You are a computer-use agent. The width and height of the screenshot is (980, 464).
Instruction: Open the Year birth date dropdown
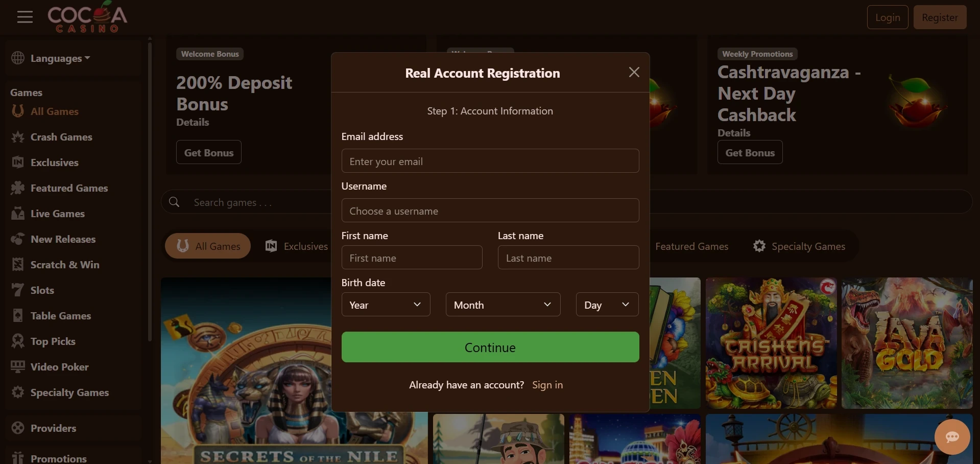pyautogui.click(x=386, y=305)
